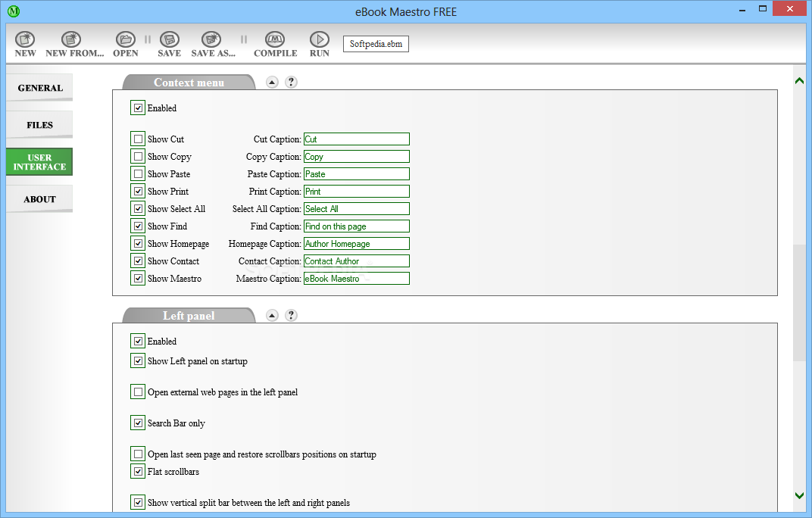
Task: Click the green scroll up arrow
Action: tap(799, 81)
